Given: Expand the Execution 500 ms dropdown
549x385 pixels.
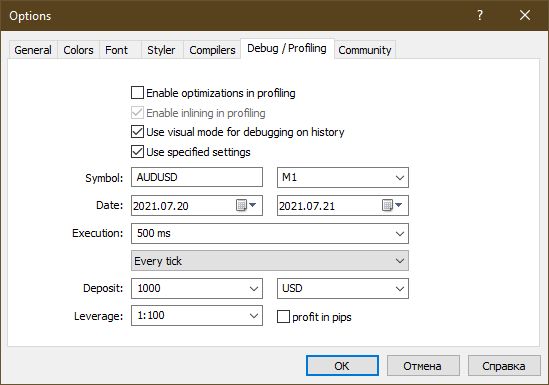Looking at the screenshot, I should click(x=270, y=233).
